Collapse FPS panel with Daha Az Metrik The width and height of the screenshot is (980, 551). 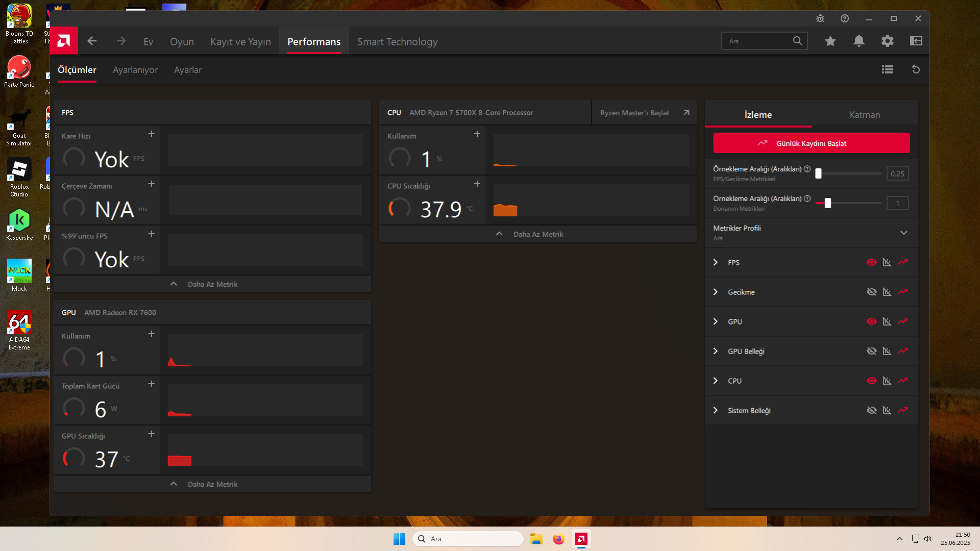(212, 284)
